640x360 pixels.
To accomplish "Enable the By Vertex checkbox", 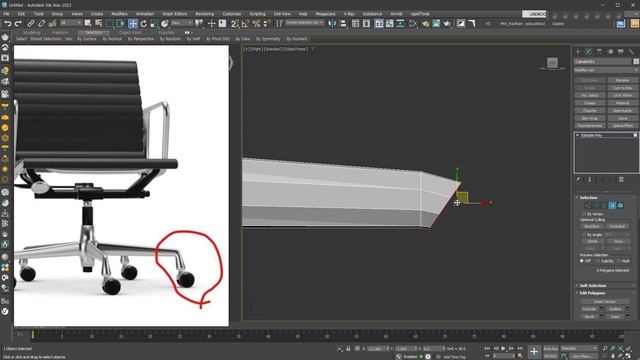I will pos(584,213).
